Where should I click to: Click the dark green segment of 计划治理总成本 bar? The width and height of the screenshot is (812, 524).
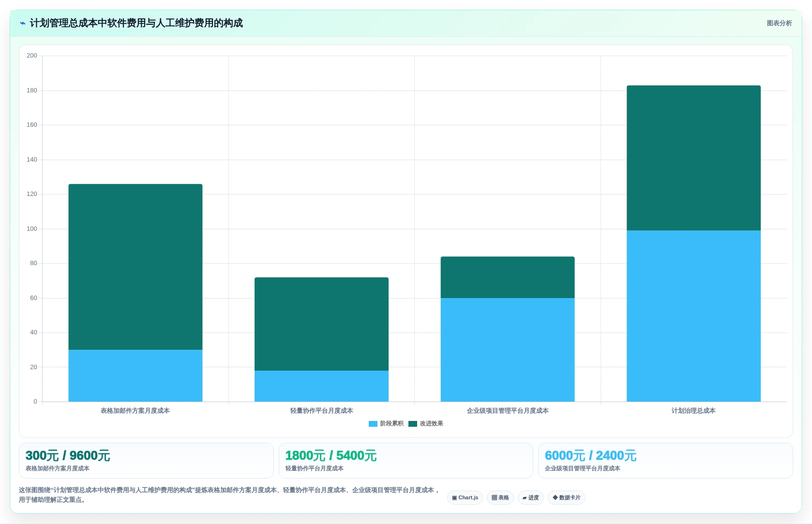point(693,158)
